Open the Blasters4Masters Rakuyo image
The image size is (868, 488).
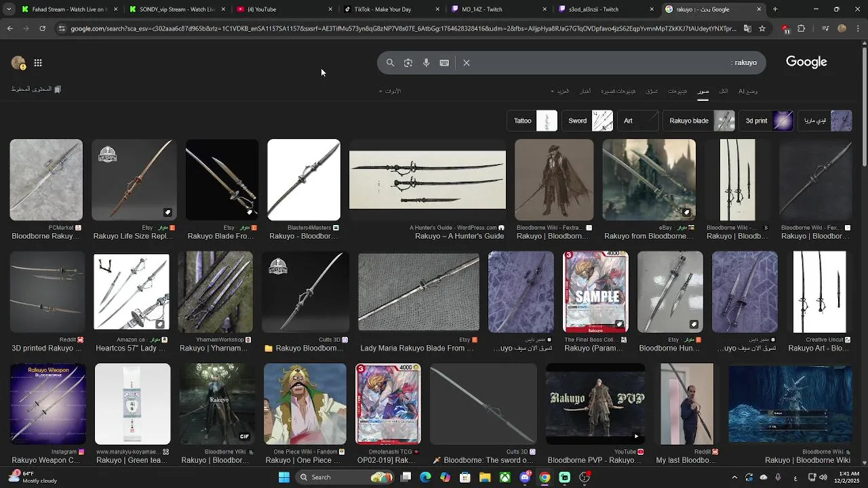coord(304,180)
